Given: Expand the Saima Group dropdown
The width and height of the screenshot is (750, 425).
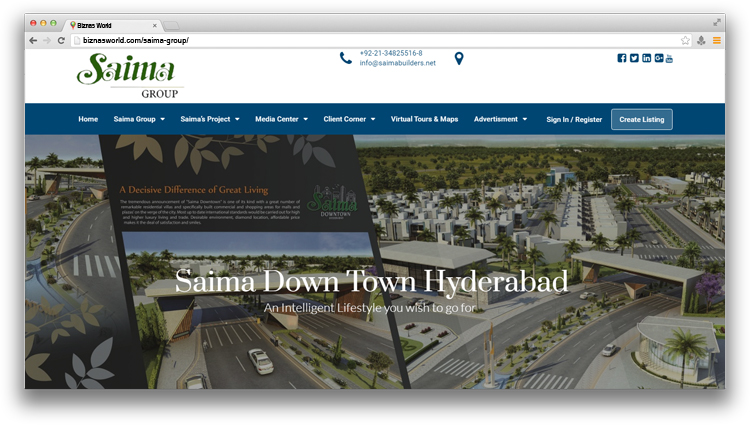Looking at the screenshot, I should tap(139, 119).
